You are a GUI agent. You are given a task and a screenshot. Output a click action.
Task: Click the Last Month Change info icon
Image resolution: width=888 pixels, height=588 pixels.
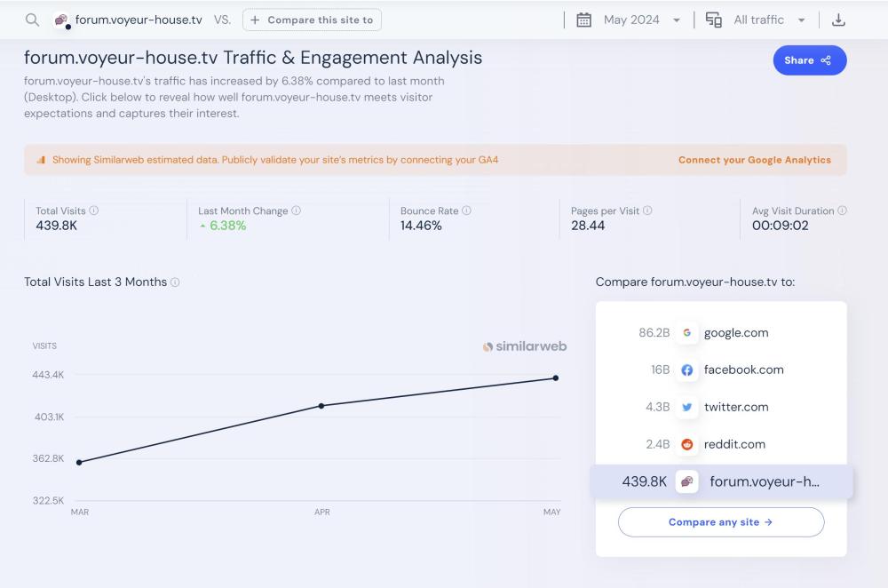click(x=296, y=211)
